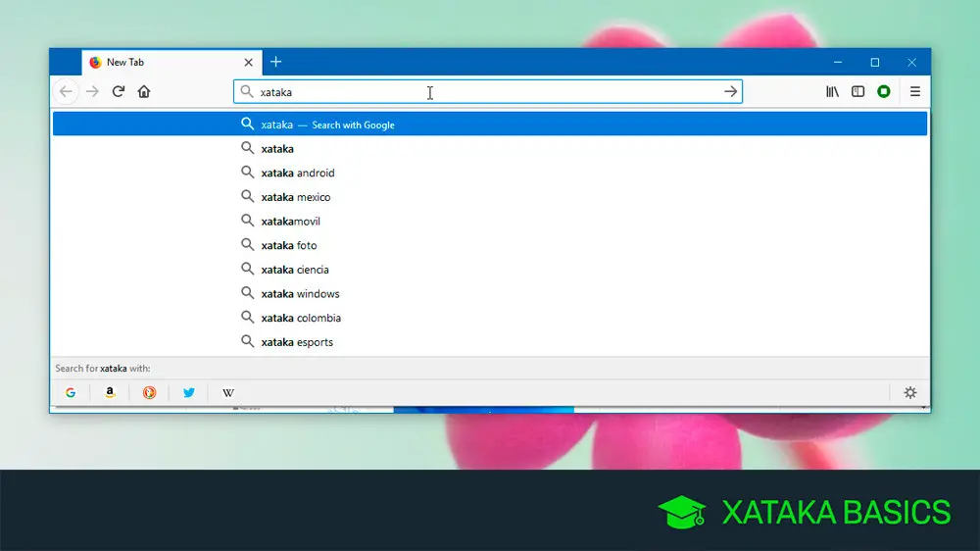The width and height of the screenshot is (980, 551).
Task: Show sidebars with the sidebar icon
Action: click(858, 92)
